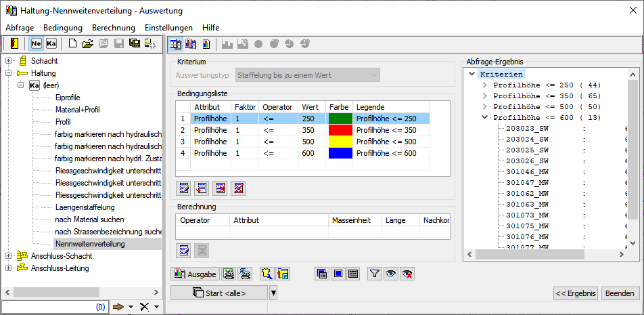Expand the Schacht tree node
Screen dimensions: 644x315
click(9, 61)
